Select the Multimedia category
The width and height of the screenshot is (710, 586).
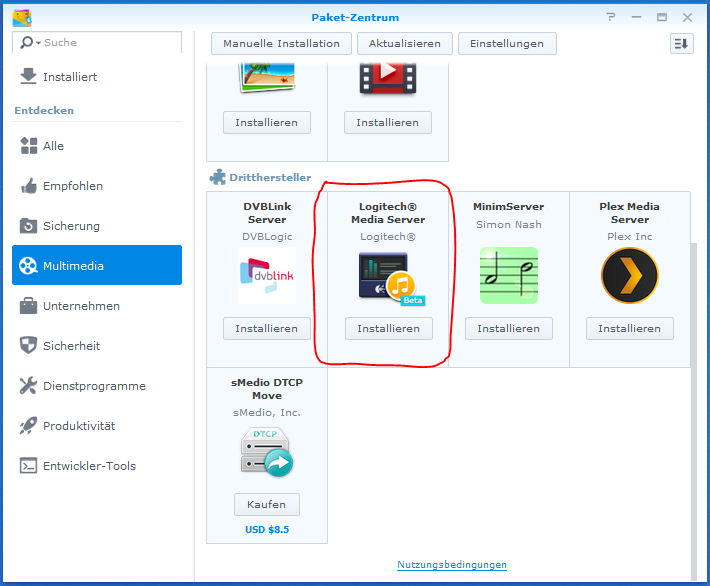97,265
